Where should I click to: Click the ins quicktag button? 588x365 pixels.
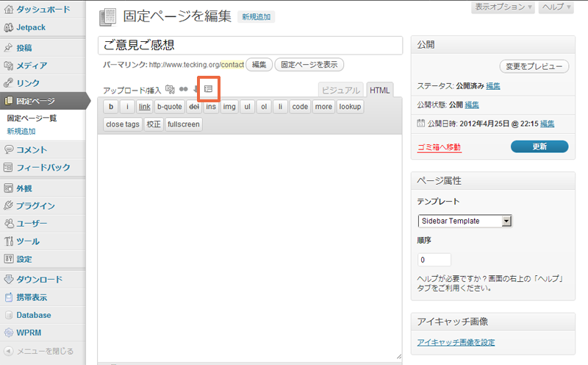point(211,107)
